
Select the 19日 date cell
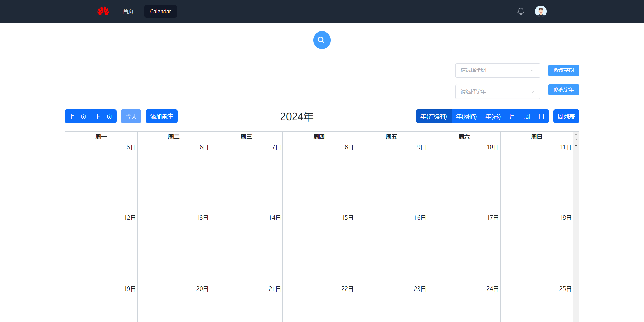(x=101, y=303)
